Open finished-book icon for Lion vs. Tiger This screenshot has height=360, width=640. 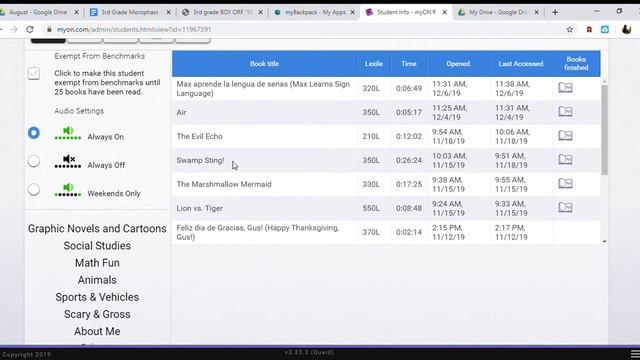pyautogui.click(x=565, y=207)
